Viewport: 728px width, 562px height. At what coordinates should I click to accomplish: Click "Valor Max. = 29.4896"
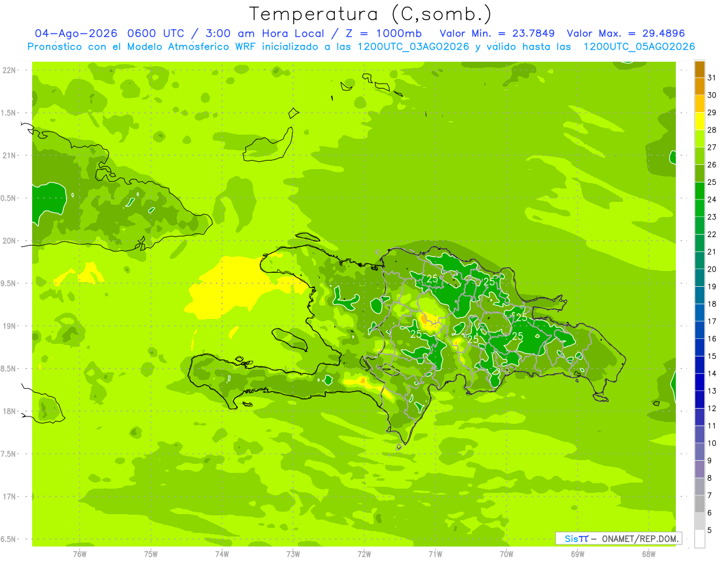tap(626, 33)
